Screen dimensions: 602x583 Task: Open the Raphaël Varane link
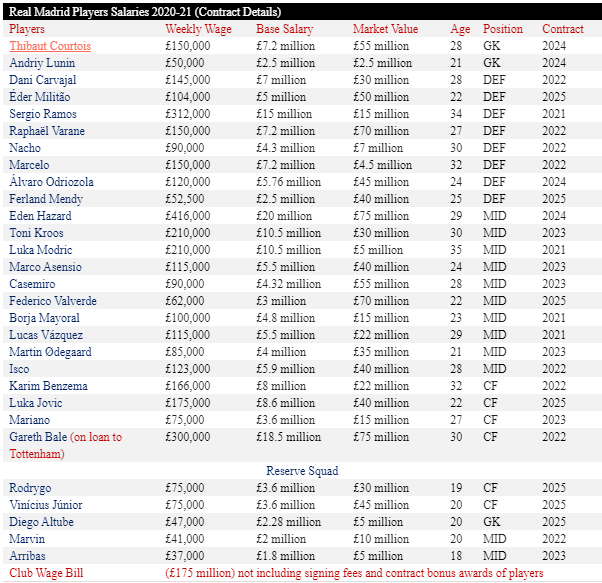click(x=47, y=131)
